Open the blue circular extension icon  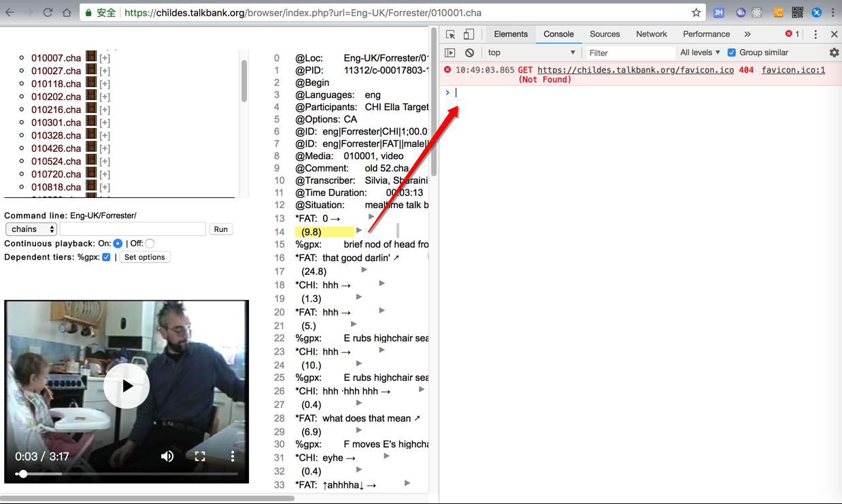coord(816,12)
